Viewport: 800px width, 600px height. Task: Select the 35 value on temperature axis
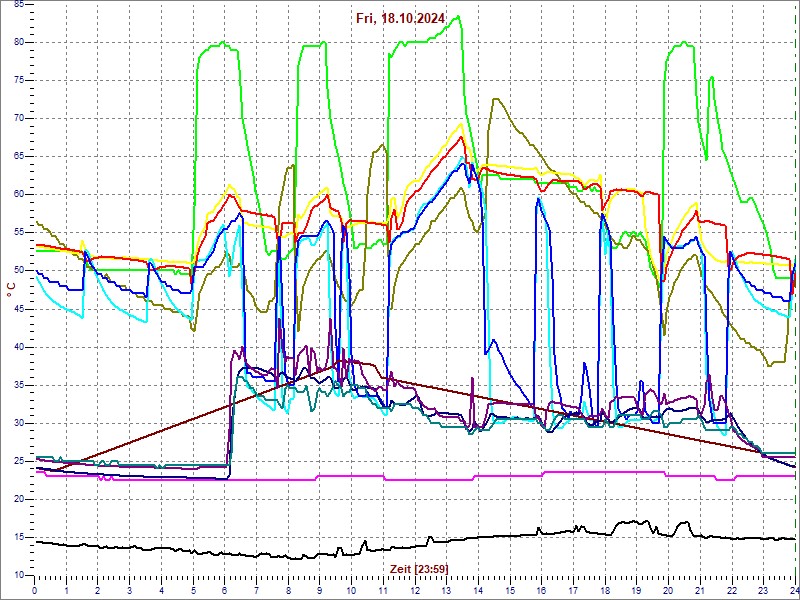[x=18, y=385]
